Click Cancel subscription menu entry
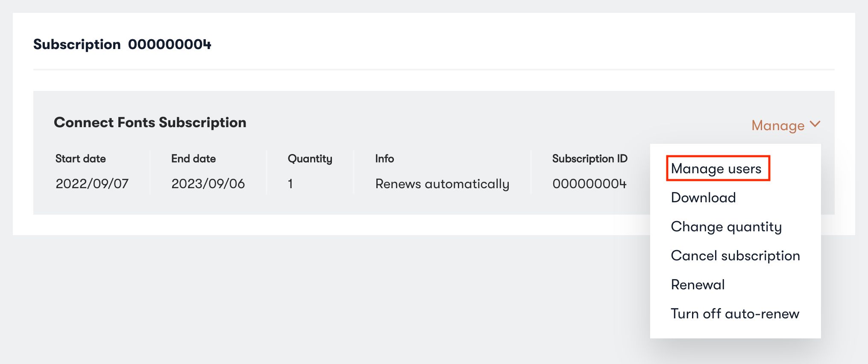The height and width of the screenshot is (364, 868). [x=736, y=256]
